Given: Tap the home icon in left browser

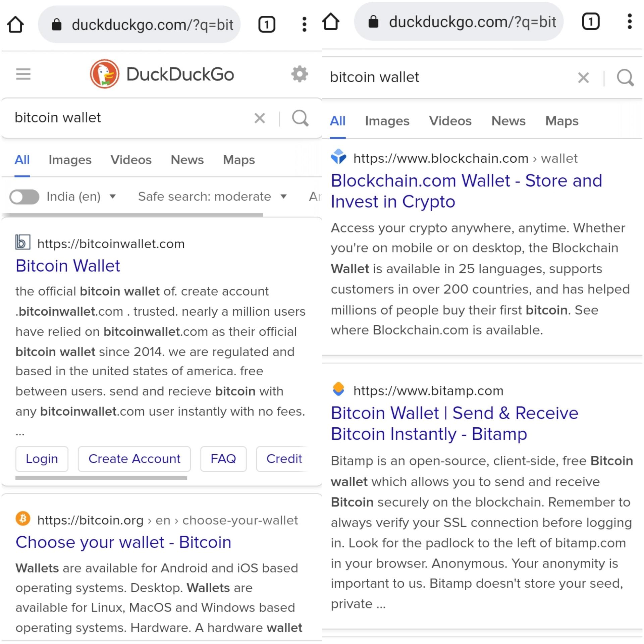Looking at the screenshot, I should tap(15, 24).
